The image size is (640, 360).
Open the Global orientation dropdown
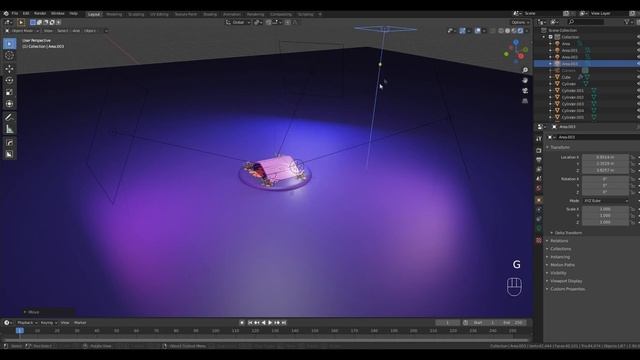(x=238, y=22)
